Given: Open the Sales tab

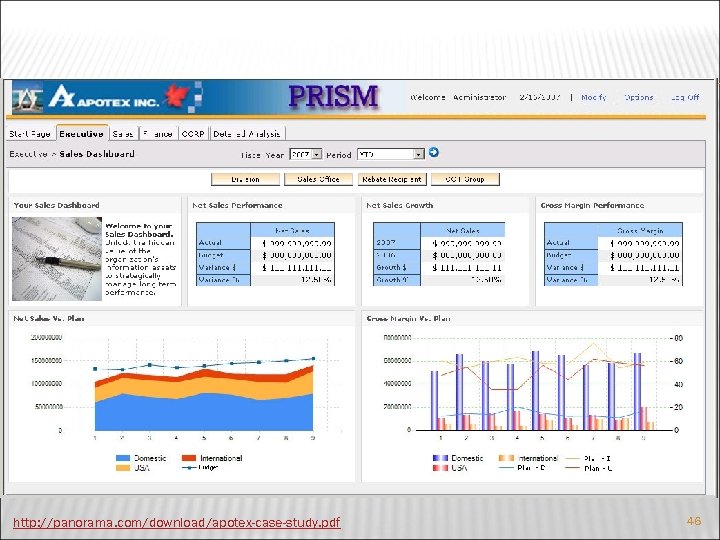Looking at the screenshot, I should 123,134.
